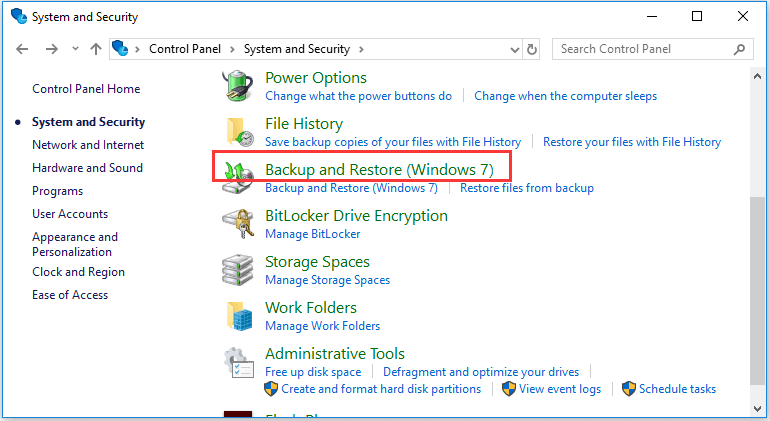Click the Storage Spaces drives icon
The height and width of the screenshot is (421, 770).
pos(237,269)
